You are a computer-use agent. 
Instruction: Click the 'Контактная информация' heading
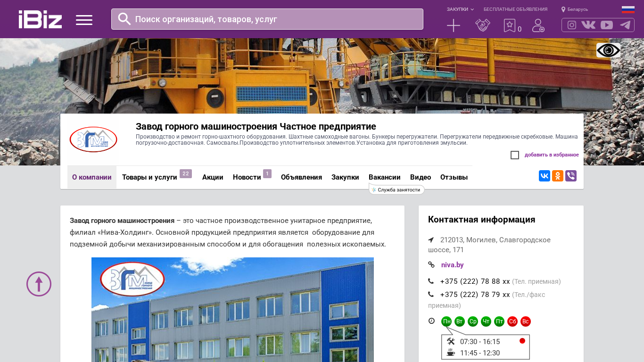[x=481, y=220]
